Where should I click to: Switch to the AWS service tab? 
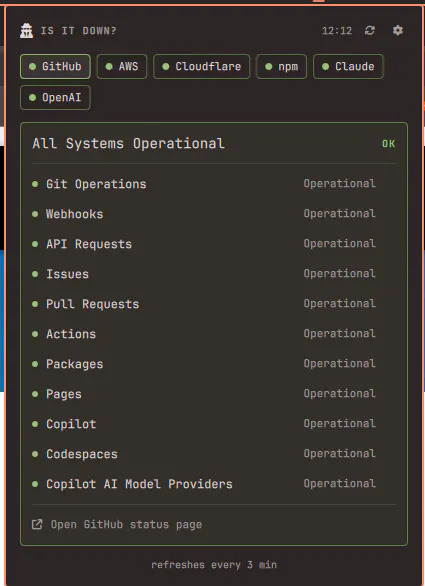(122, 67)
